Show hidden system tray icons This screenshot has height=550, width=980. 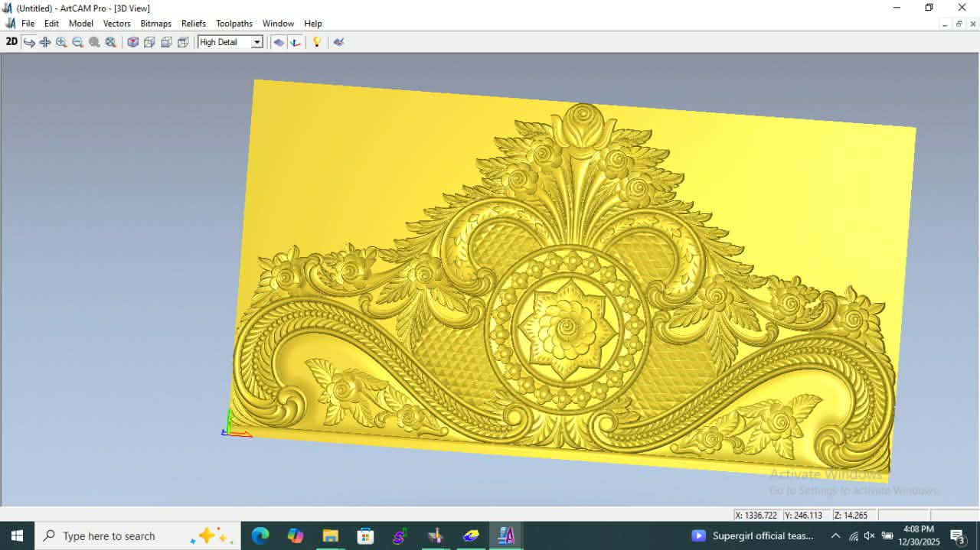pyautogui.click(x=835, y=535)
